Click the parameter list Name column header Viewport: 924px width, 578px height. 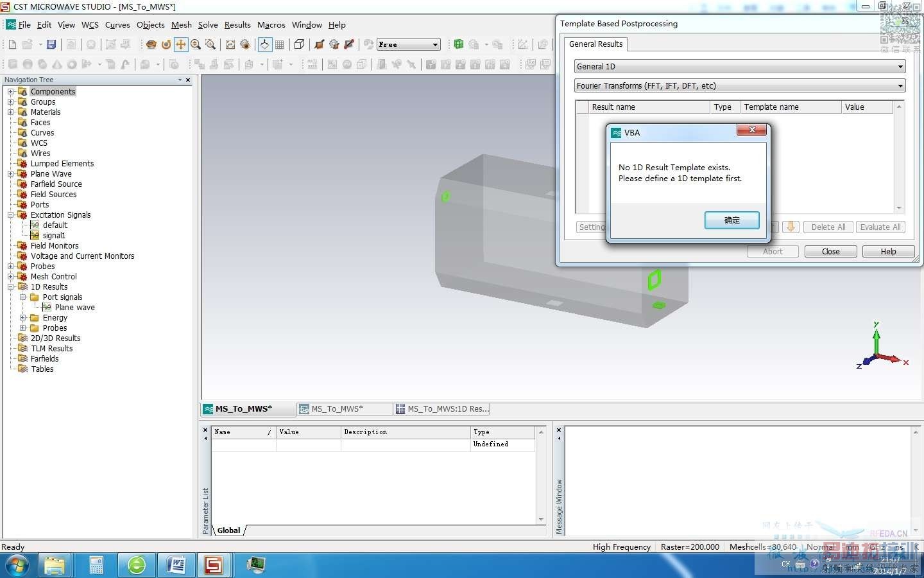[244, 432]
